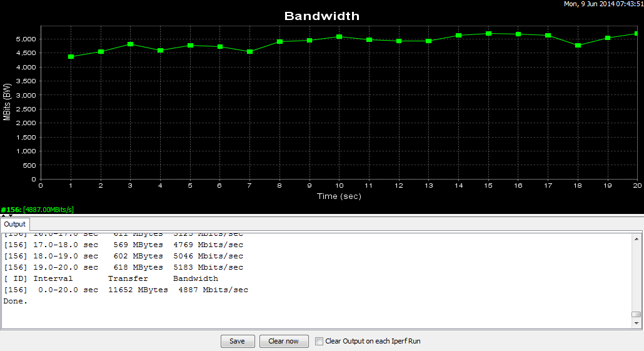Click the output scrollbar's up arrow
Screen dimensions: 644x351
click(636, 238)
